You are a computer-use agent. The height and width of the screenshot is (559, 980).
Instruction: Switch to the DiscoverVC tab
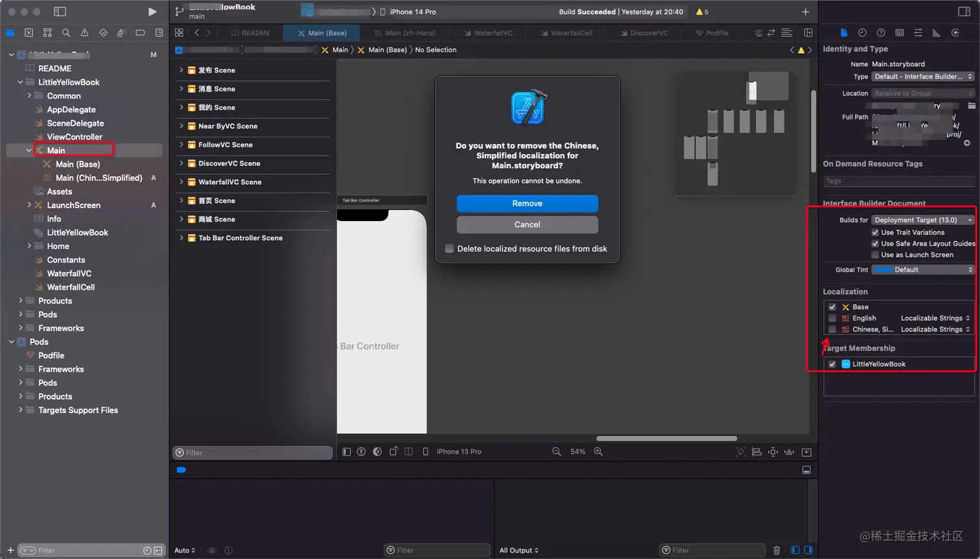(x=644, y=33)
